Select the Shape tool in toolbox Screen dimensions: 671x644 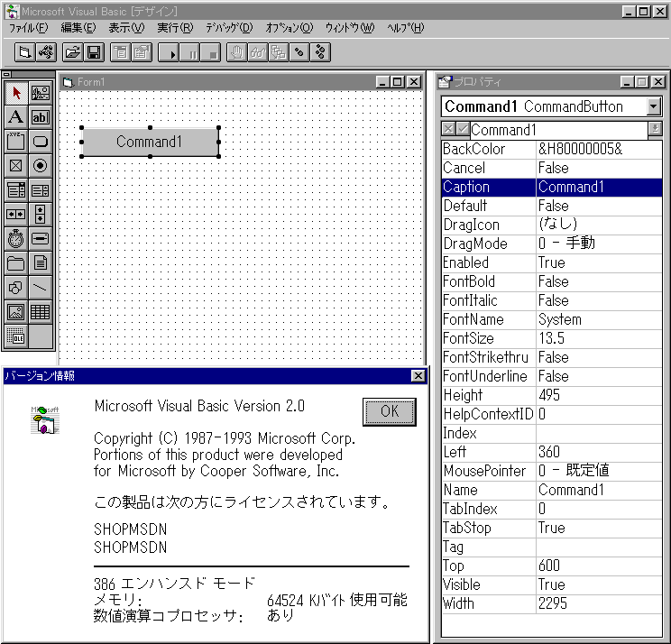[16, 288]
